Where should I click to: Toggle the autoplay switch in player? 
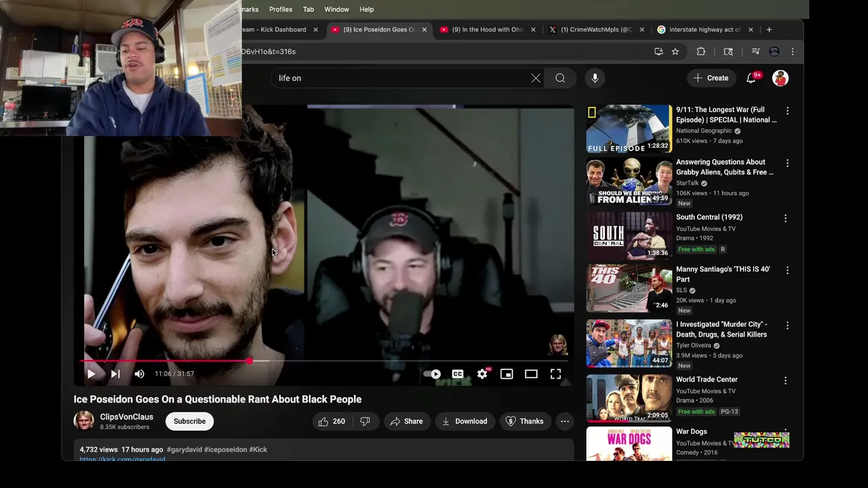point(432,373)
